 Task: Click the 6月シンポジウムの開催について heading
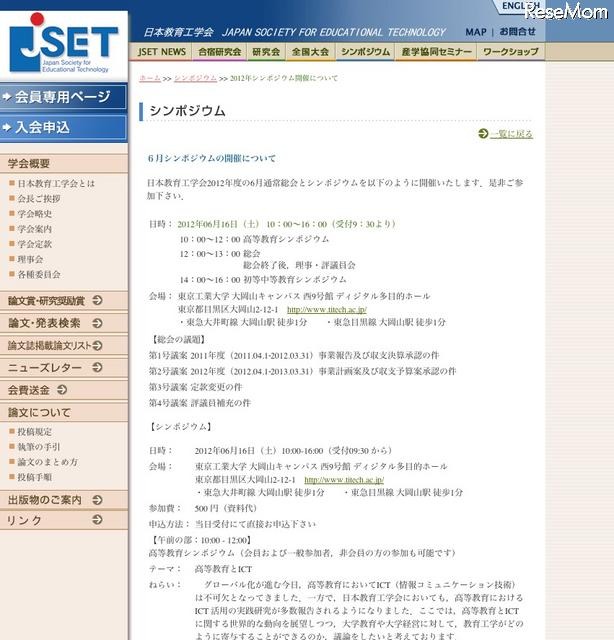pyautogui.click(x=212, y=158)
